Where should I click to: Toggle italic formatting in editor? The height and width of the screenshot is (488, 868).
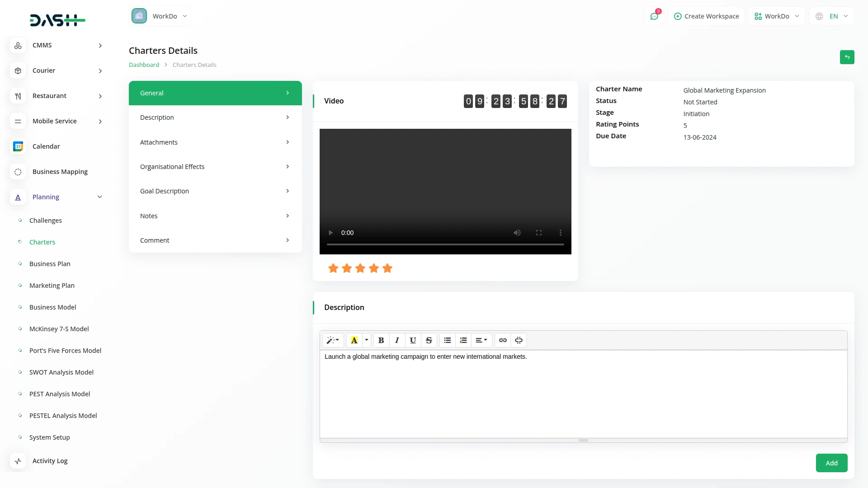[x=397, y=340]
